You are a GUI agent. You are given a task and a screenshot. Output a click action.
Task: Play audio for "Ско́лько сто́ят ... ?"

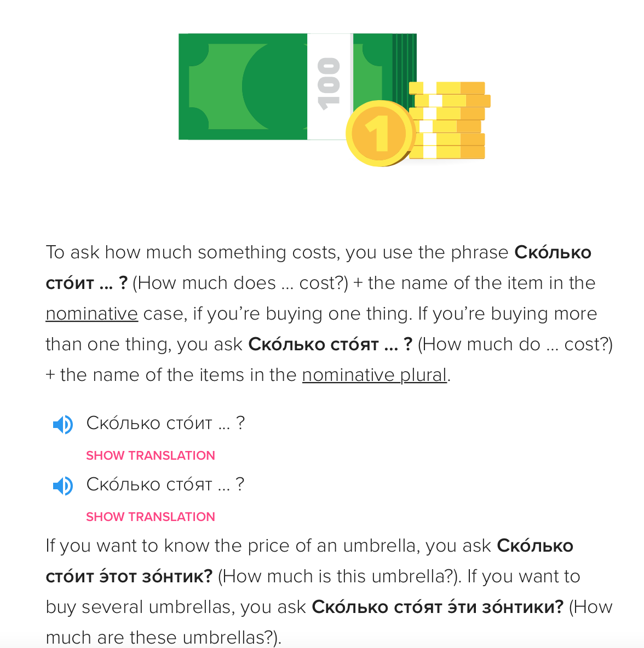click(x=62, y=485)
